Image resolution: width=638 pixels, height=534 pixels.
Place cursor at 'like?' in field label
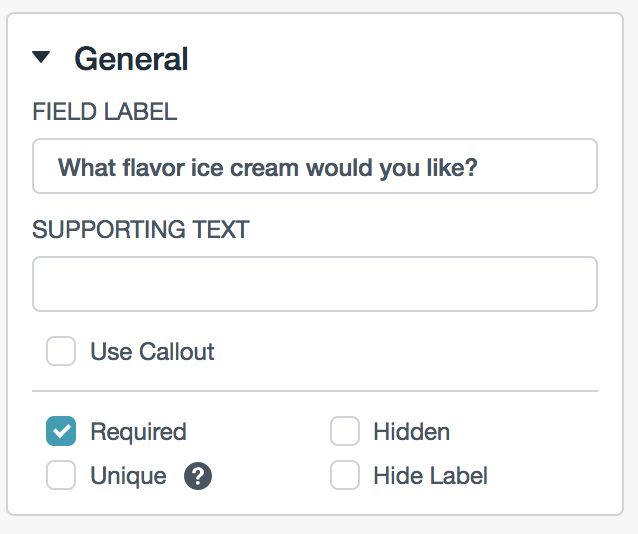point(450,166)
